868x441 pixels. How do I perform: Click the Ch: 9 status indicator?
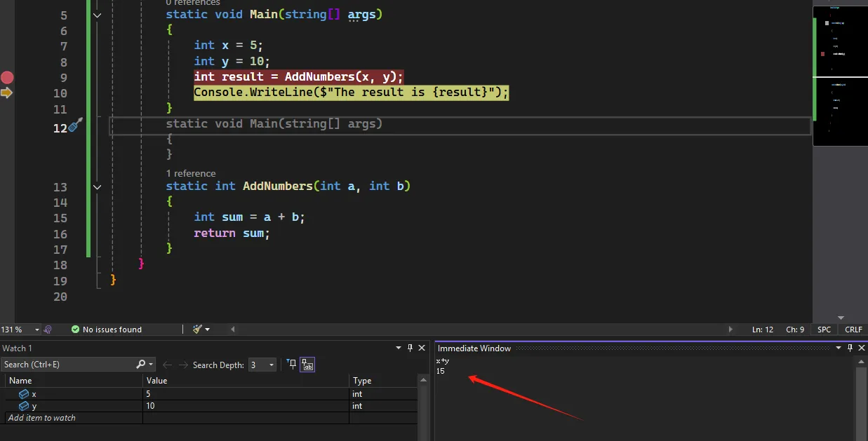click(795, 330)
